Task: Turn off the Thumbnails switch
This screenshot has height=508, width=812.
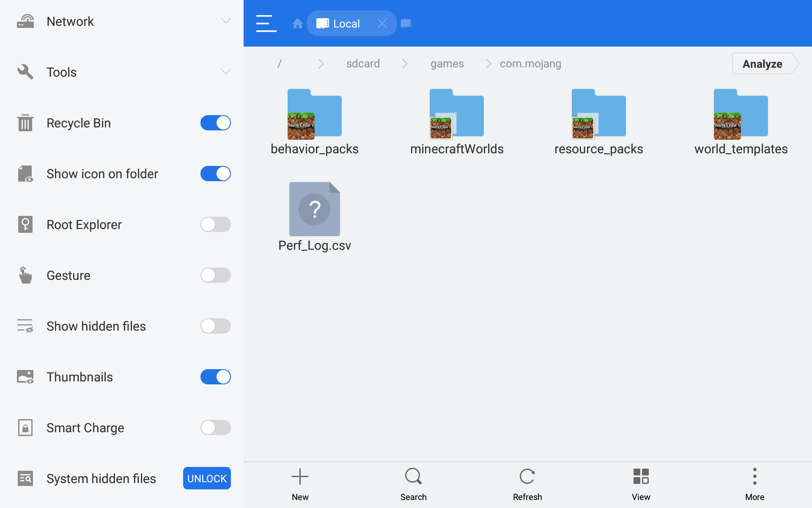Action: tap(215, 377)
